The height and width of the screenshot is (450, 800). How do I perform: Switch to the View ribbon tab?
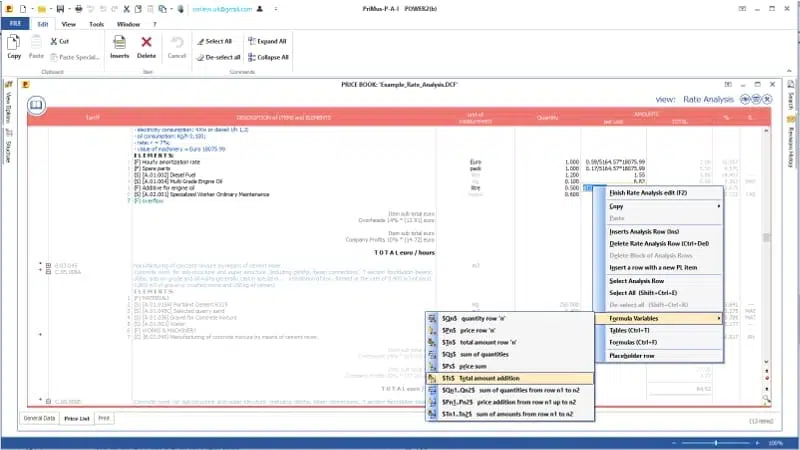tap(68, 24)
